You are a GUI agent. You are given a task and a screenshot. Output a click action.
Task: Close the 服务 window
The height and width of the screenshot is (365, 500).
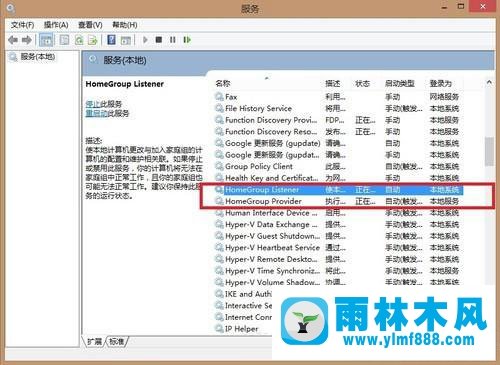tap(483, 6)
